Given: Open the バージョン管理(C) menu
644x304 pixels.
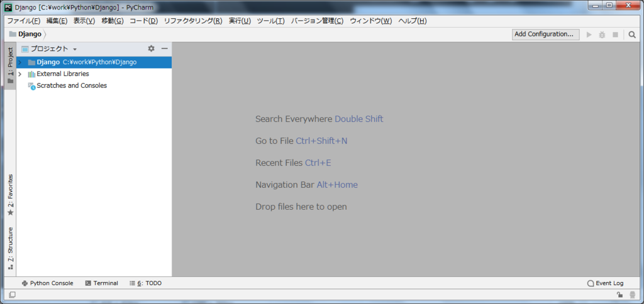Looking at the screenshot, I should tap(317, 21).
